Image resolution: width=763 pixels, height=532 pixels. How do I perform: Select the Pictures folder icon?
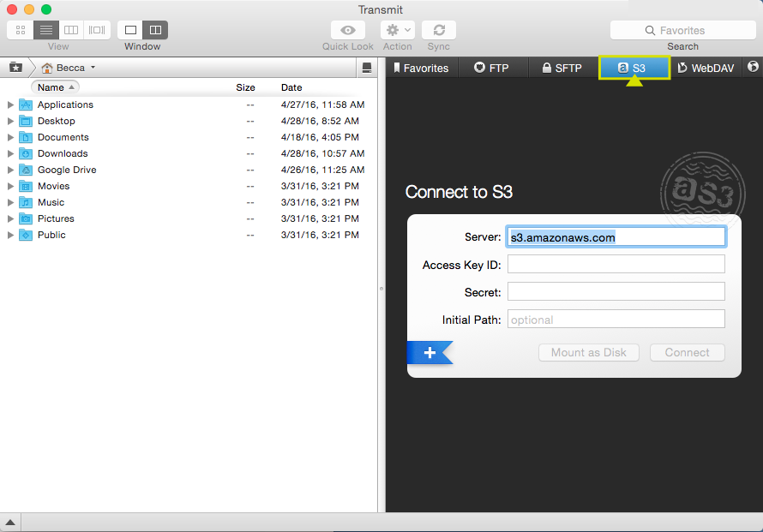26,218
